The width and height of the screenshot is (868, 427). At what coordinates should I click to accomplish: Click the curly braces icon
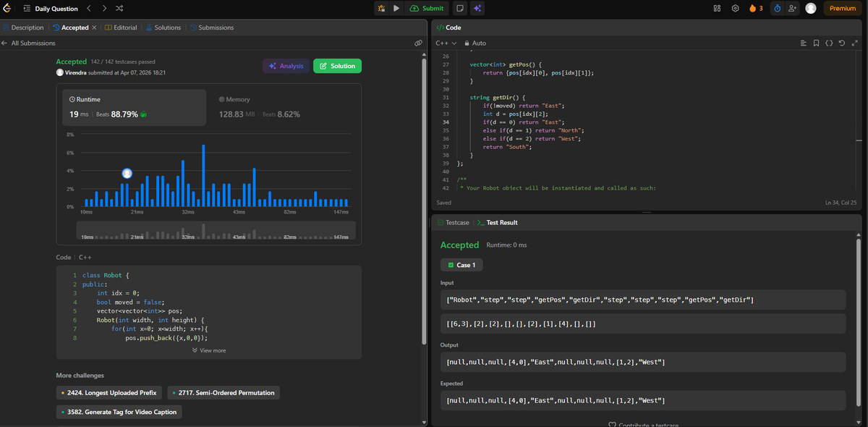pos(829,43)
